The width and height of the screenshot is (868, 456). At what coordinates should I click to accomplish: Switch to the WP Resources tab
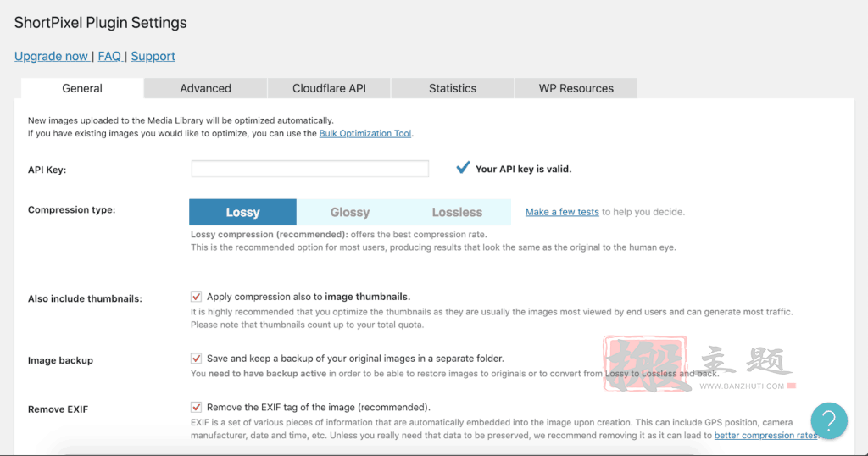(576, 88)
